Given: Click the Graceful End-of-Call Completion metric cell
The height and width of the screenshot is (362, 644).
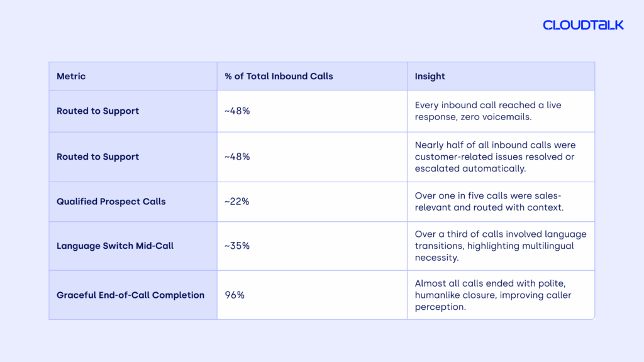Looking at the screenshot, I should click(x=130, y=295).
